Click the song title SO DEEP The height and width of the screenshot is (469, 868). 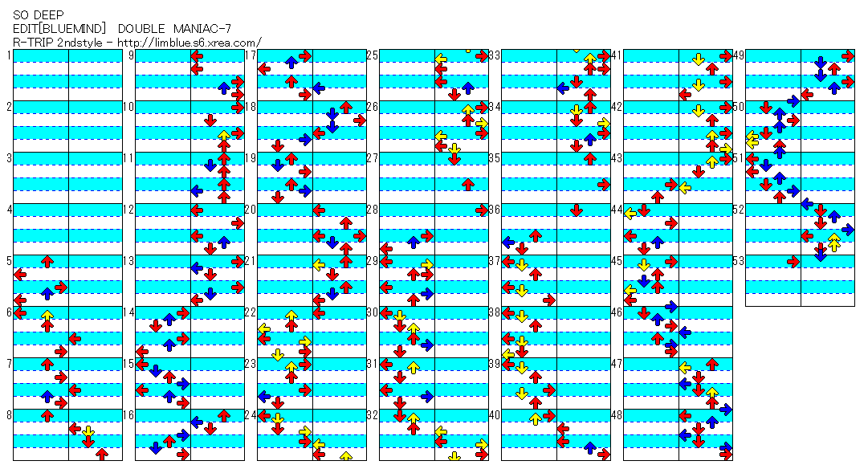[x=39, y=15]
